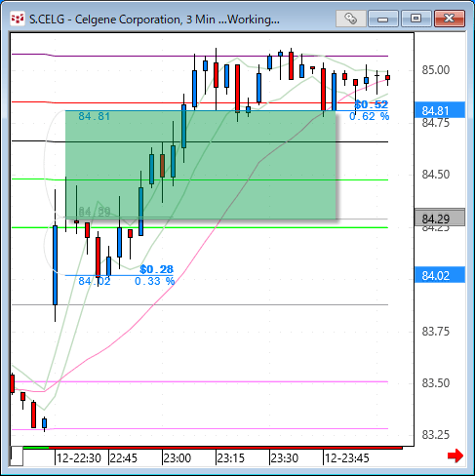Viewport: 475px width, 476px height.
Task: Click the window title 'S.CELG - Celgene Corporation'
Action: 104,20
